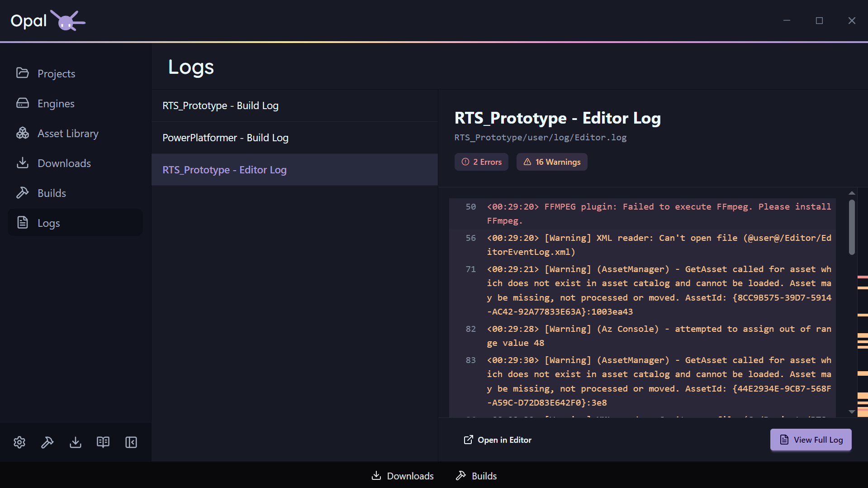
Task: Click the Asset Library cubes icon
Action: point(23,133)
